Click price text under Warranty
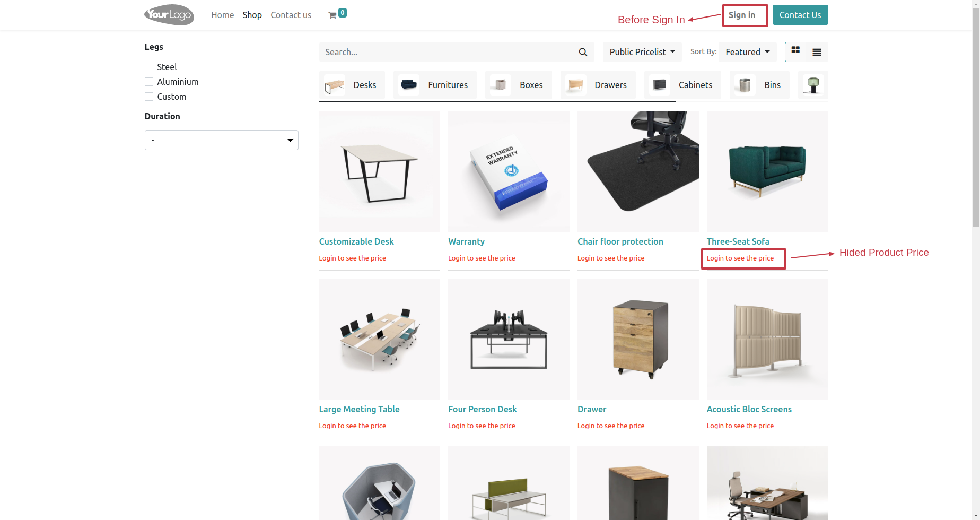Viewport: 980px width, 520px height. coord(482,258)
